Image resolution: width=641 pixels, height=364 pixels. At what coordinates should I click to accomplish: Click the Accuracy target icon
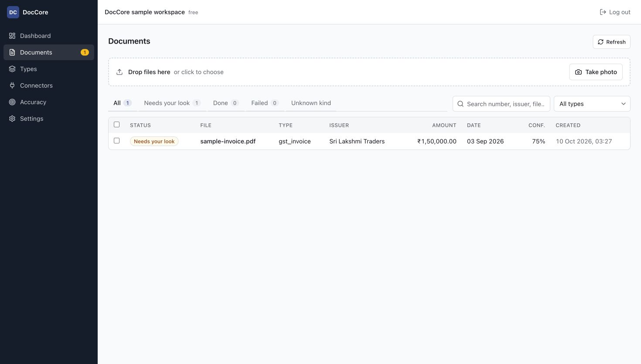point(12,102)
